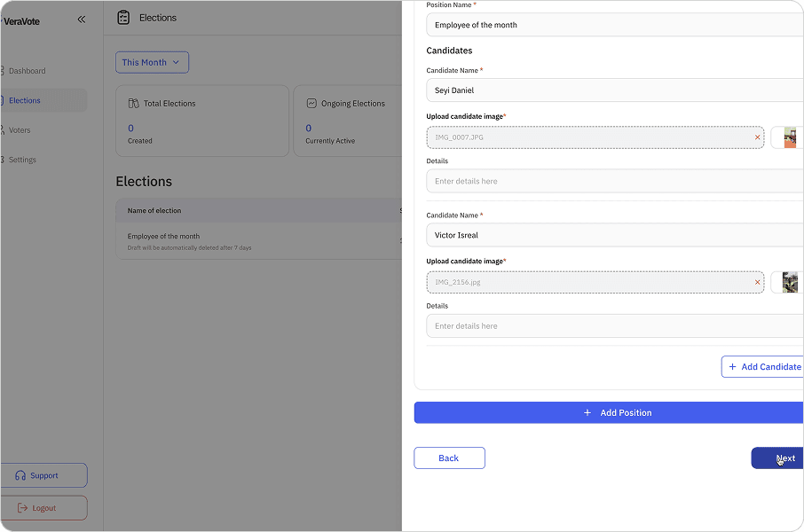The width and height of the screenshot is (804, 532).
Task: Collapse the sidebar with double chevron icon
Action: tap(82, 19)
